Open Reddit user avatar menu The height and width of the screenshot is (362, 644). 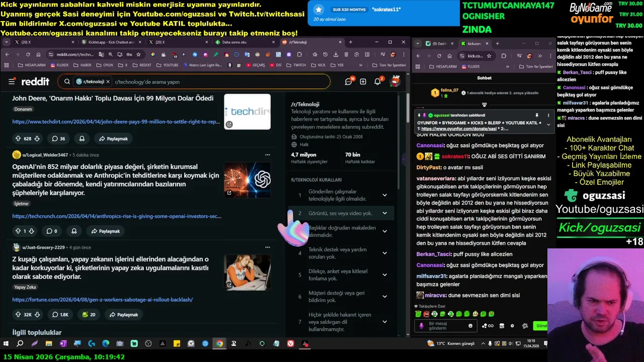coord(396,81)
